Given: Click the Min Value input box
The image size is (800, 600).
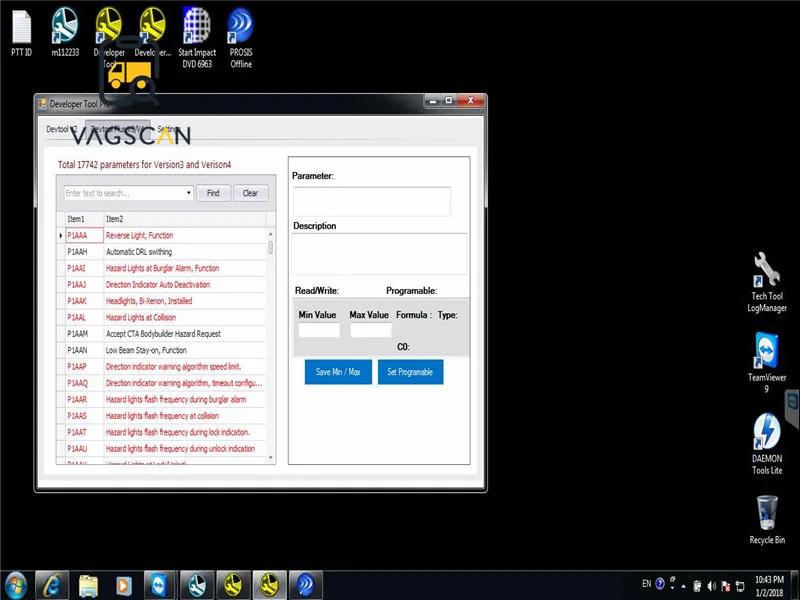Looking at the screenshot, I should pyautogui.click(x=319, y=330).
